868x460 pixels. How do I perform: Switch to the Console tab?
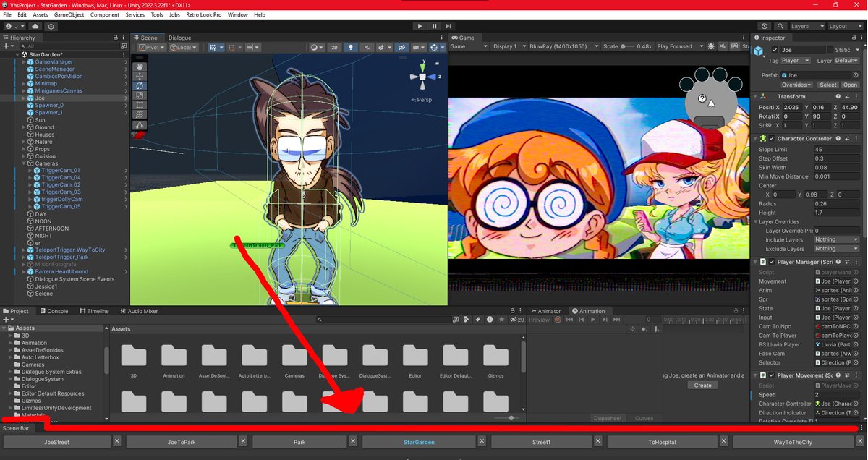(54, 311)
